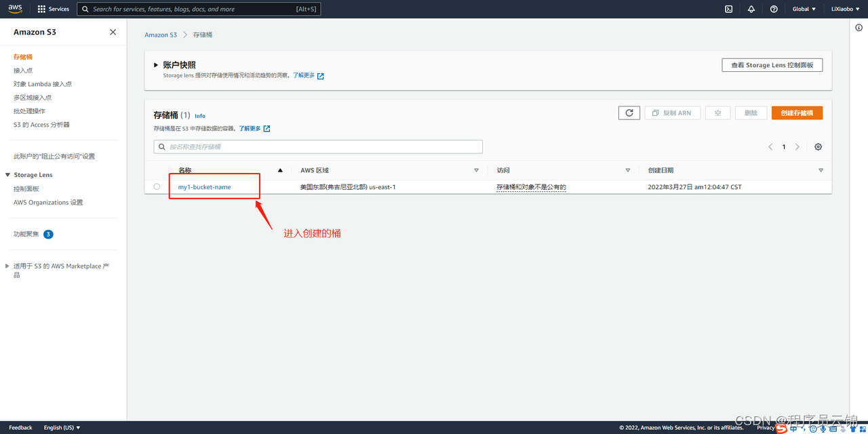This screenshot has width=868, height=434.
Task: Click the 名称 column header
Action: tap(184, 170)
